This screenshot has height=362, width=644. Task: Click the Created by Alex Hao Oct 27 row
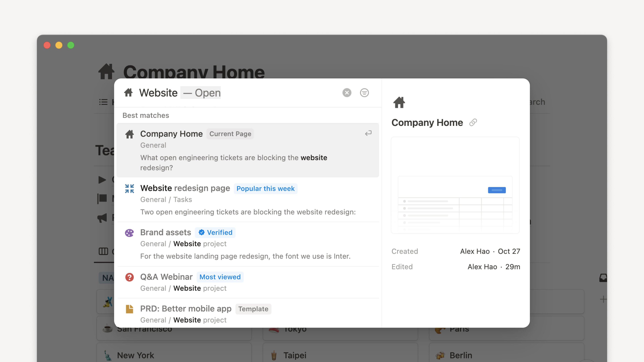[456, 251]
